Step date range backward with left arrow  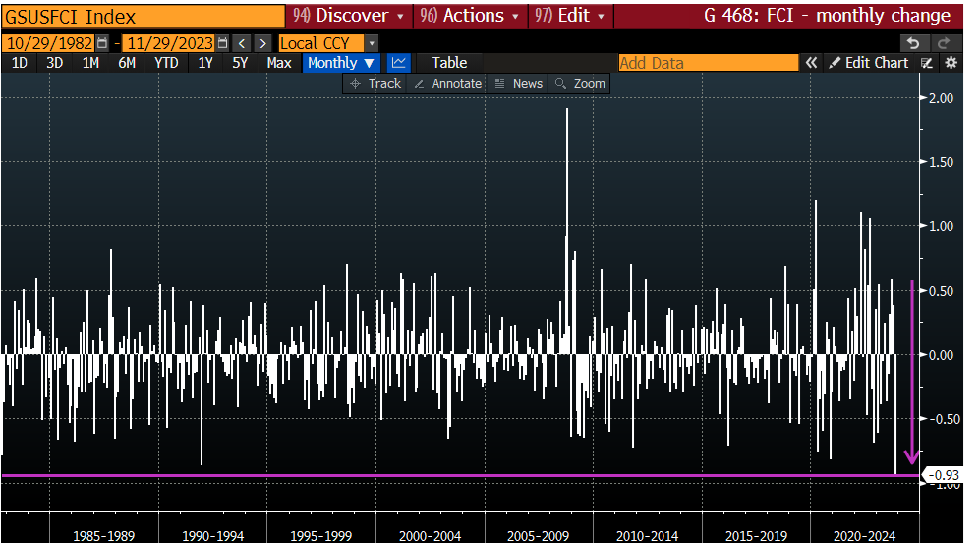click(242, 43)
